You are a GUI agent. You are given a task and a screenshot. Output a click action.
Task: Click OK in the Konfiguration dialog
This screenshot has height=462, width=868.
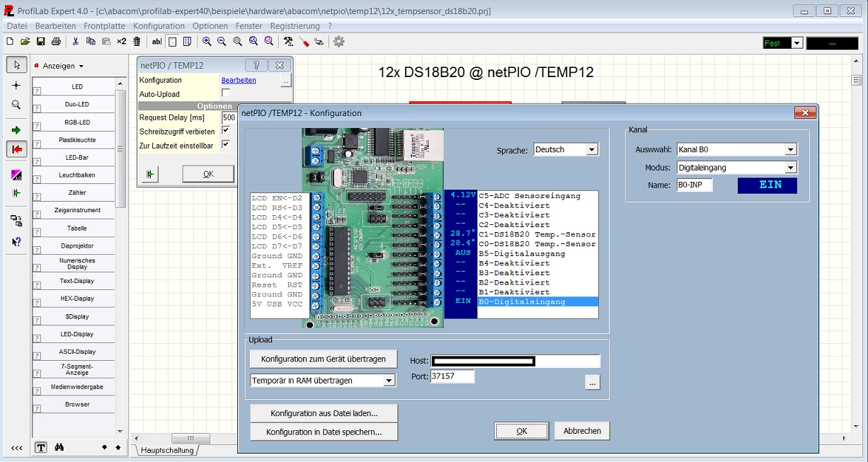522,431
